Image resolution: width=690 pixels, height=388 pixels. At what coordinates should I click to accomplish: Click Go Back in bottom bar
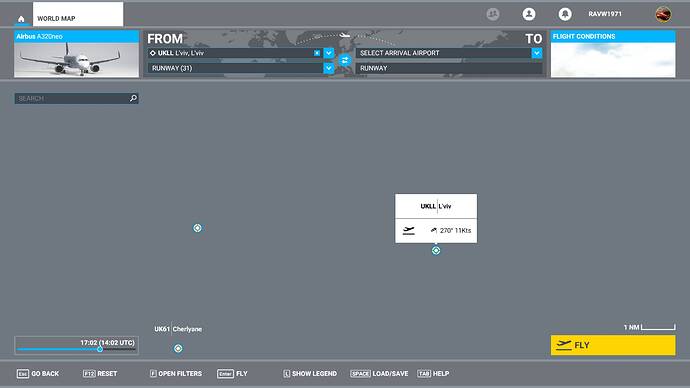coord(38,373)
